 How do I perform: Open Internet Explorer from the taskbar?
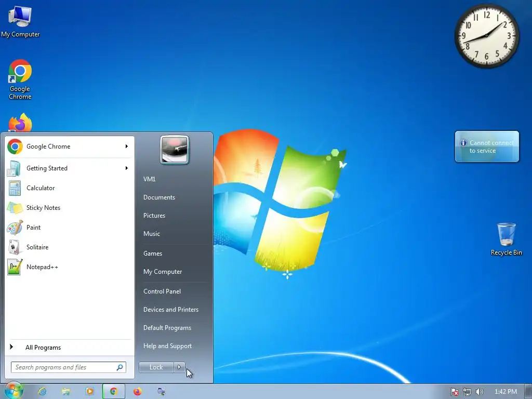[43, 392]
